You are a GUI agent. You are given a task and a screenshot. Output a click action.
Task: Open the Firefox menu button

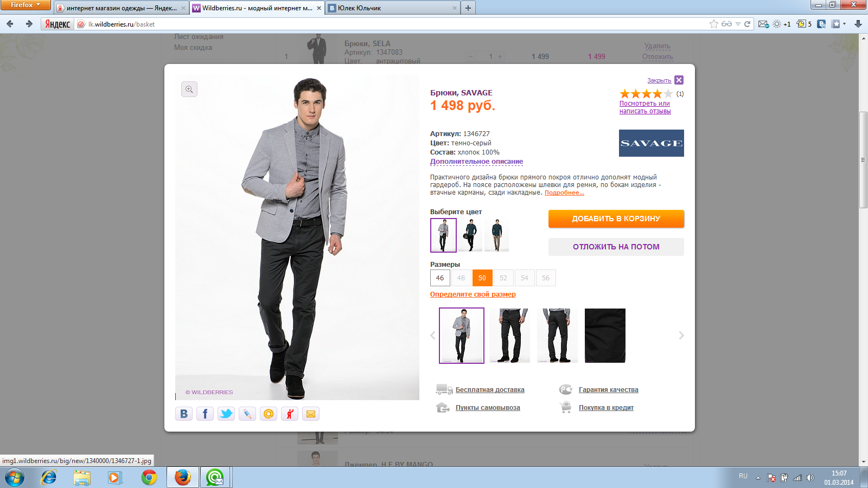pos(25,5)
